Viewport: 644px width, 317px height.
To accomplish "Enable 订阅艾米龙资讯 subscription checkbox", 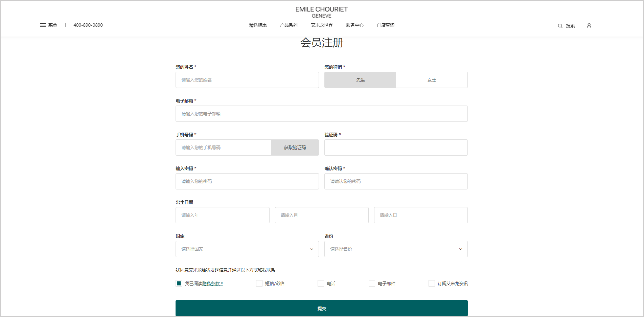I will 432,284.
